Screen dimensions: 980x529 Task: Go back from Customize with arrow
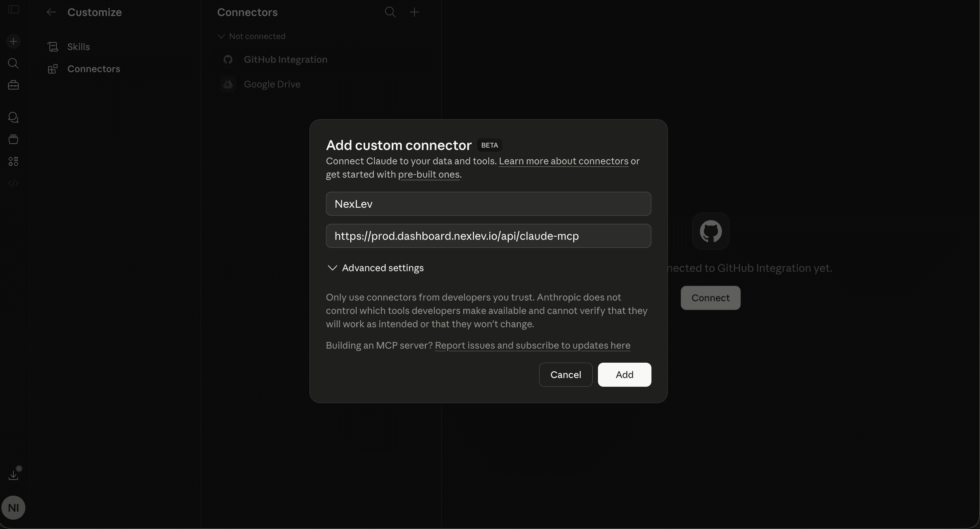tap(51, 12)
